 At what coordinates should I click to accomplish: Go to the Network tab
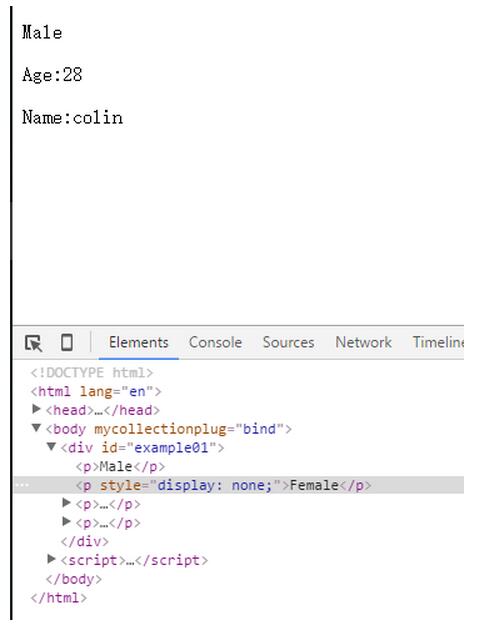pos(363,342)
